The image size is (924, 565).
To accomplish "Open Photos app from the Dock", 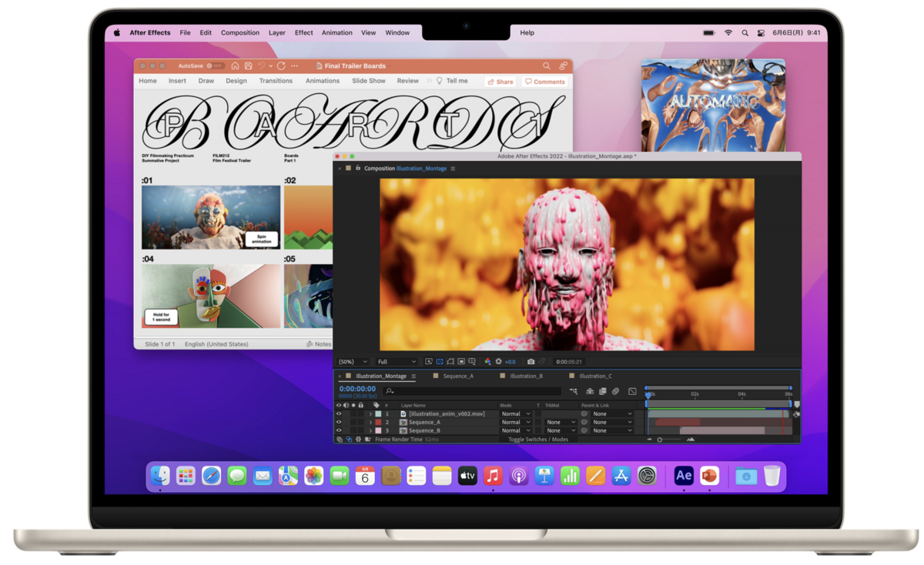I will click(x=313, y=476).
